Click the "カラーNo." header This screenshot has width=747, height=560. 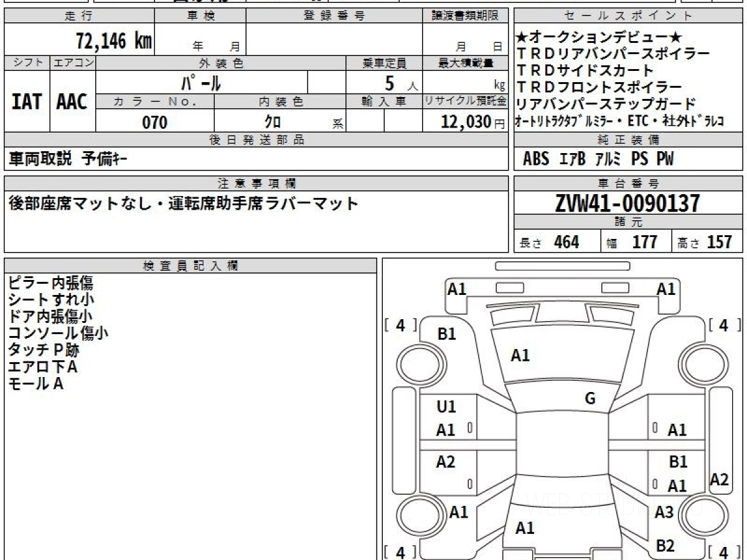(155, 101)
